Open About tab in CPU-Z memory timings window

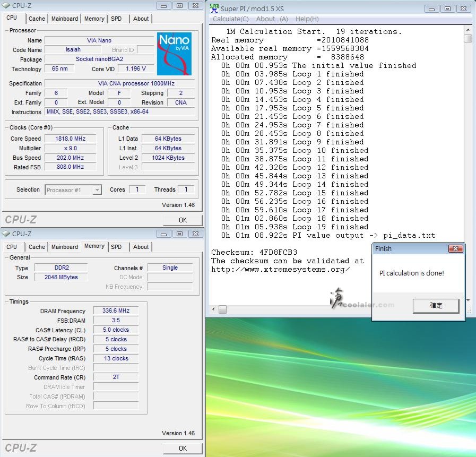click(x=141, y=247)
